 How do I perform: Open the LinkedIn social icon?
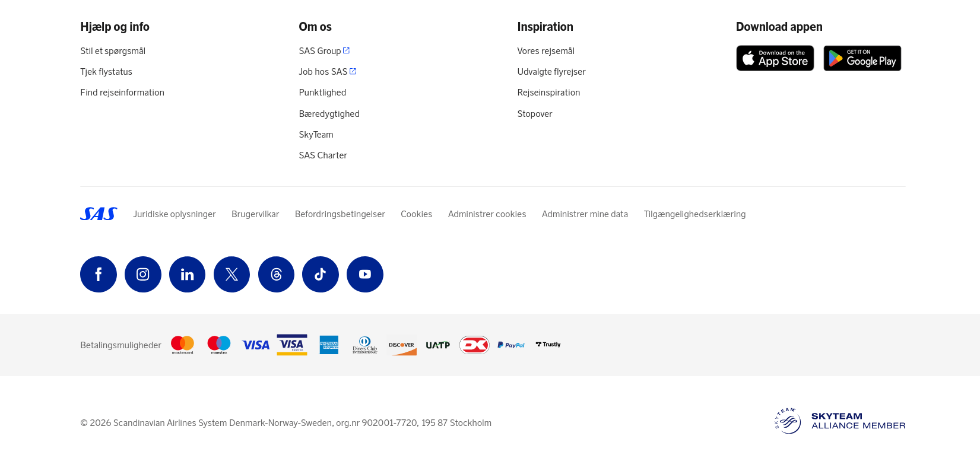pyautogui.click(x=187, y=274)
